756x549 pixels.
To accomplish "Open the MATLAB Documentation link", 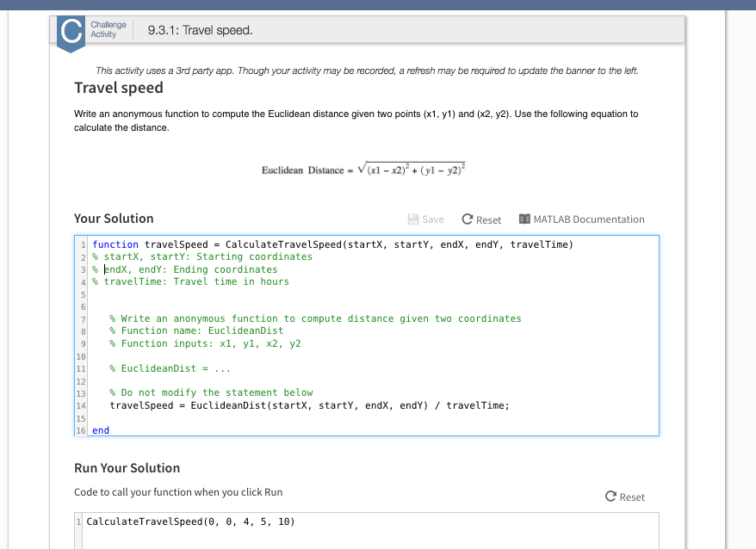I will pyautogui.click(x=589, y=219).
